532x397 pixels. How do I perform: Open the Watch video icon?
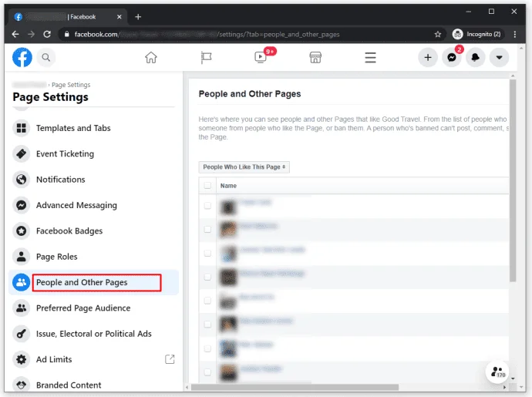tap(261, 57)
